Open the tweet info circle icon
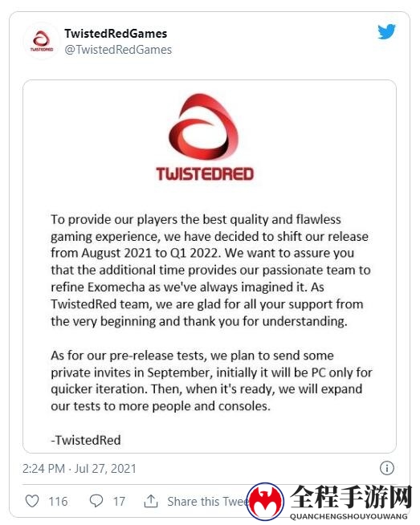The image size is (420, 525). [x=387, y=468]
